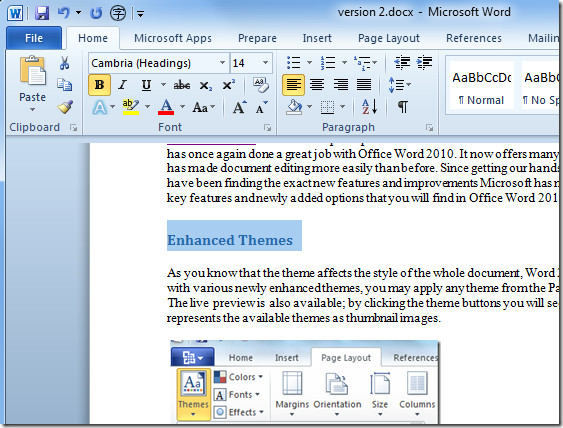Image resolution: width=563 pixels, height=428 pixels.
Task: Open the File tab
Action: click(x=34, y=38)
